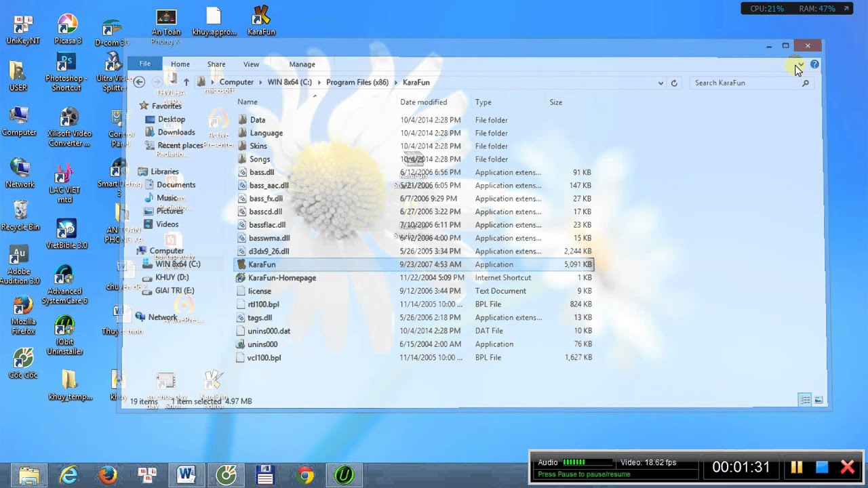Click the Up one level arrow
The width and height of the screenshot is (868, 488).
click(186, 82)
